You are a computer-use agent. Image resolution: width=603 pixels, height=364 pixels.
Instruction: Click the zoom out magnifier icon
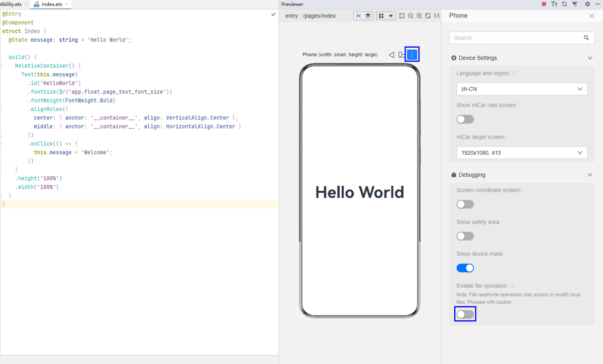click(411, 16)
